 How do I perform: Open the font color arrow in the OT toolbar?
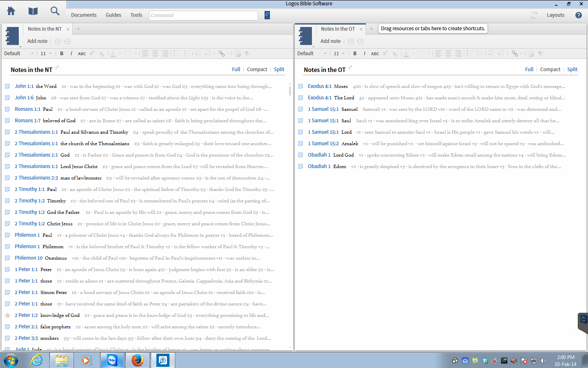click(413, 54)
